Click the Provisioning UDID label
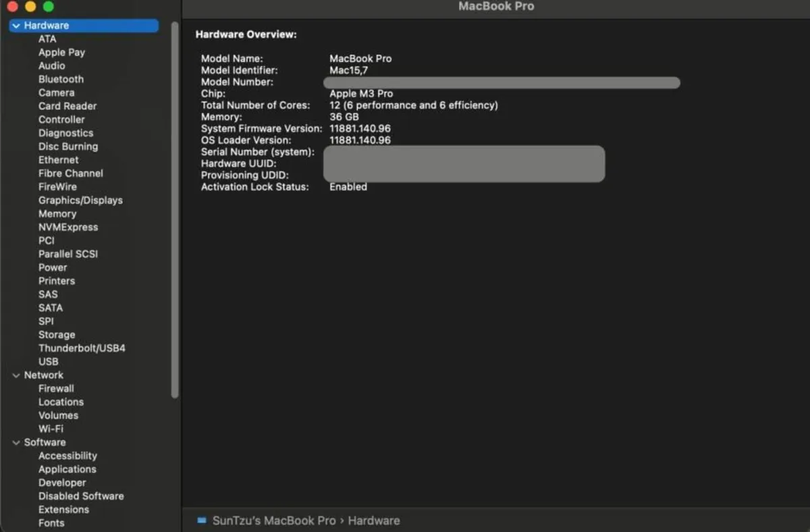 pyautogui.click(x=245, y=176)
